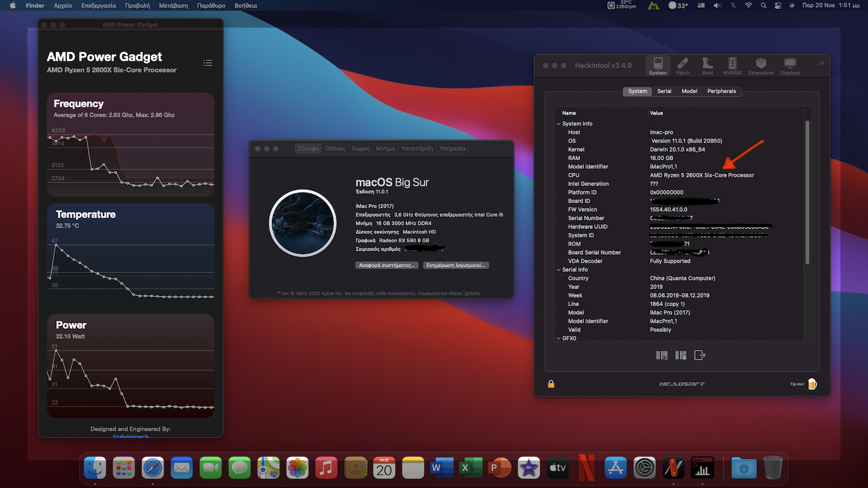Collapse the System Info tree group
The height and width of the screenshot is (488, 868).
pos(558,124)
